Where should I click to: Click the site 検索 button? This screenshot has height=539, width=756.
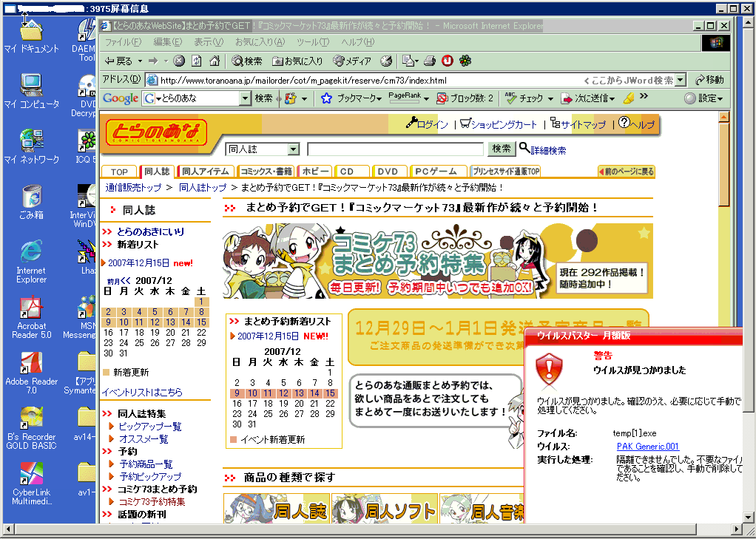point(502,149)
